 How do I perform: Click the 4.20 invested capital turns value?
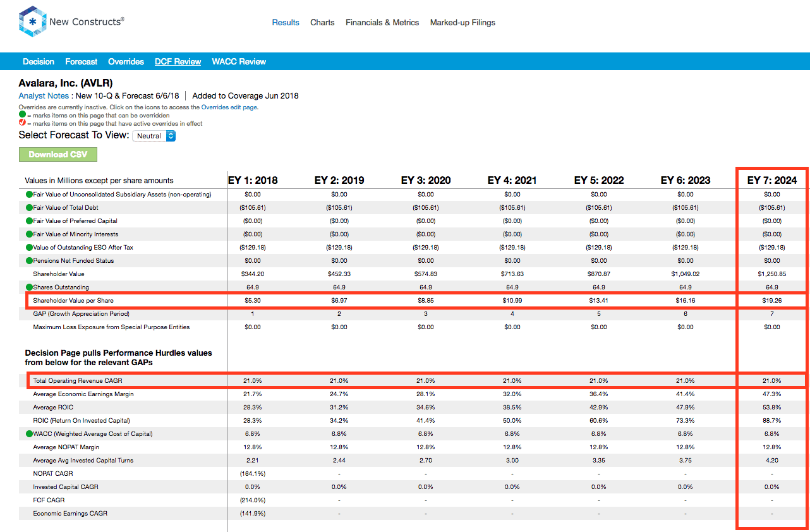[772, 460]
